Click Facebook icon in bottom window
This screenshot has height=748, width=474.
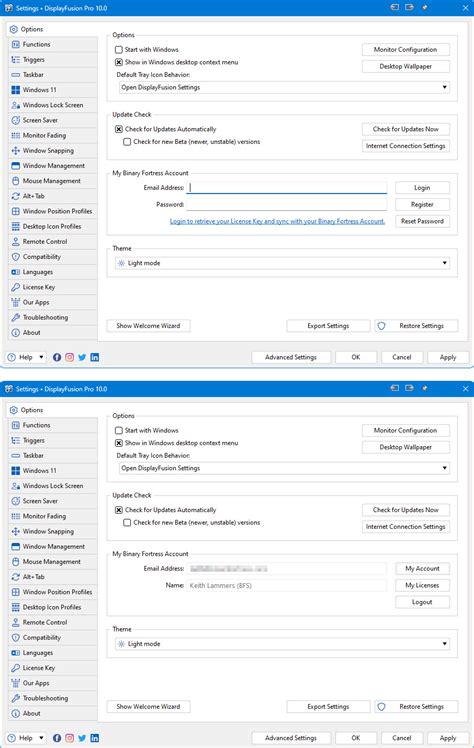coord(57,738)
